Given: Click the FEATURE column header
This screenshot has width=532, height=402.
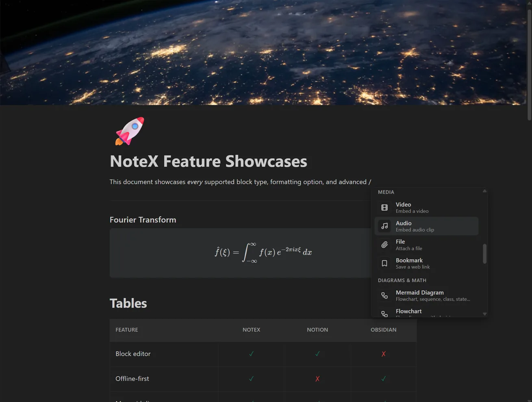Looking at the screenshot, I should (x=127, y=330).
